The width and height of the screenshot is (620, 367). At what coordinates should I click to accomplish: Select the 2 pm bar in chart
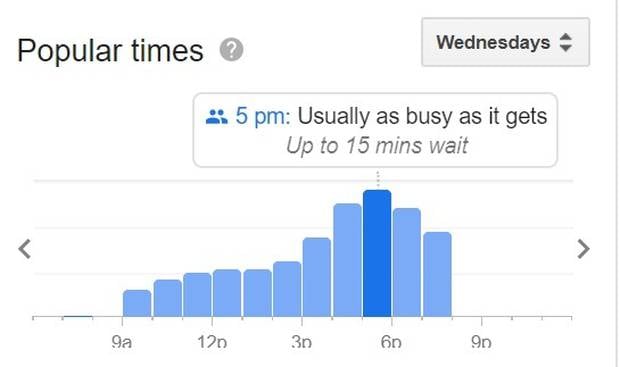287,289
